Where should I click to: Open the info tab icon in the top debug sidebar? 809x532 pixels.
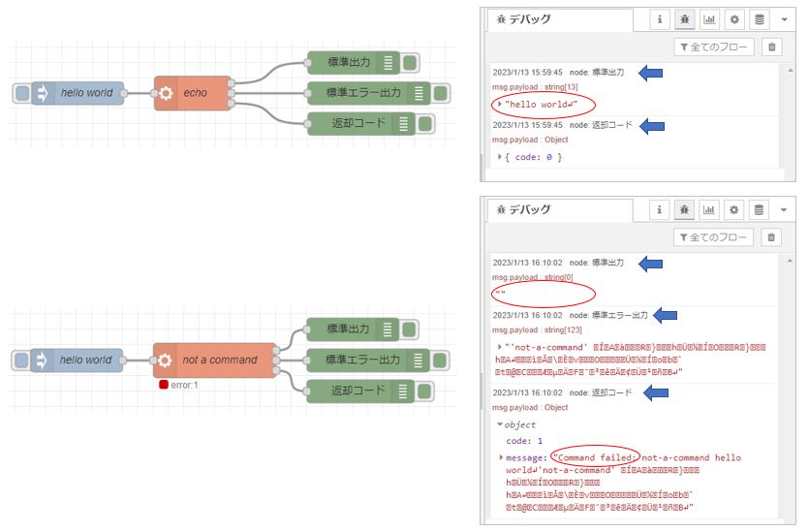click(659, 18)
